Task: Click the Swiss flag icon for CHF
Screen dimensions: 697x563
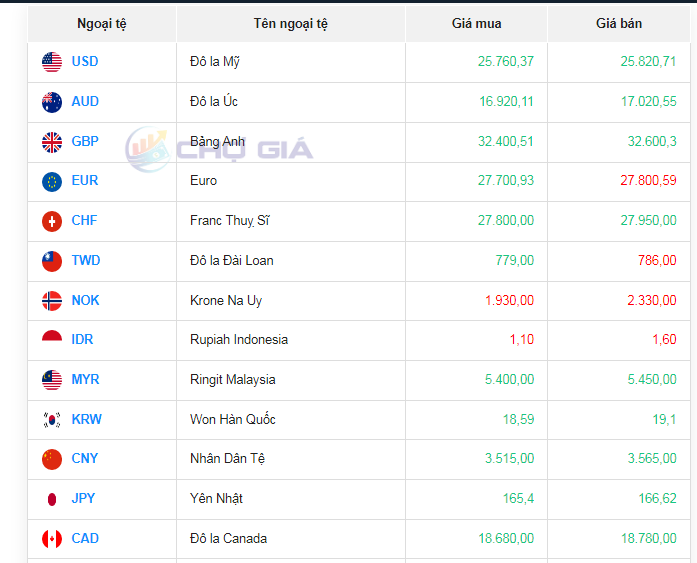Action: coord(52,221)
